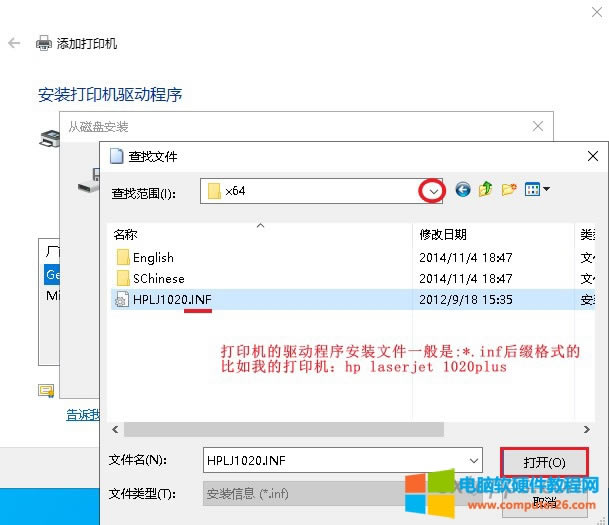Image resolution: width=609 pixels, height=525 pixels.
Task: Click the 添加打印机 printer icon
Action: pyautogui.click(x=44, y=43)
